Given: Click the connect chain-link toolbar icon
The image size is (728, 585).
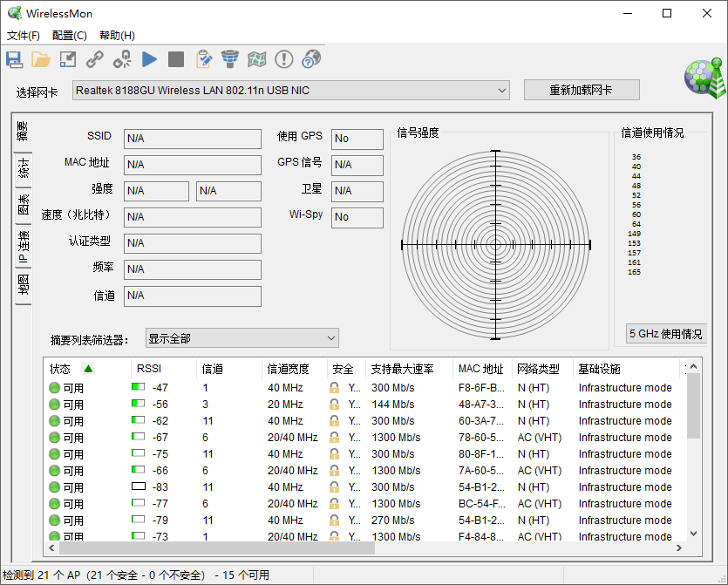Looking at the screenshot, I should (x=95, y=59).
